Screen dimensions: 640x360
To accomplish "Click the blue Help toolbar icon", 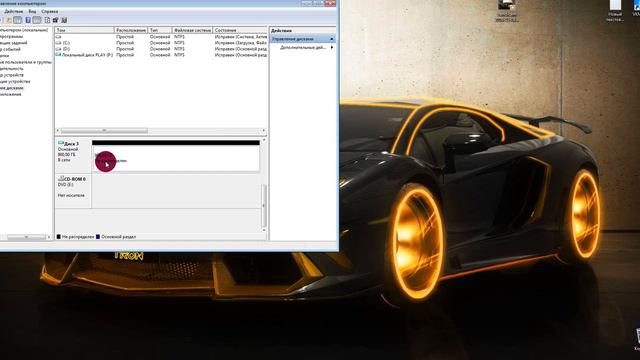I will click(28, 20).
